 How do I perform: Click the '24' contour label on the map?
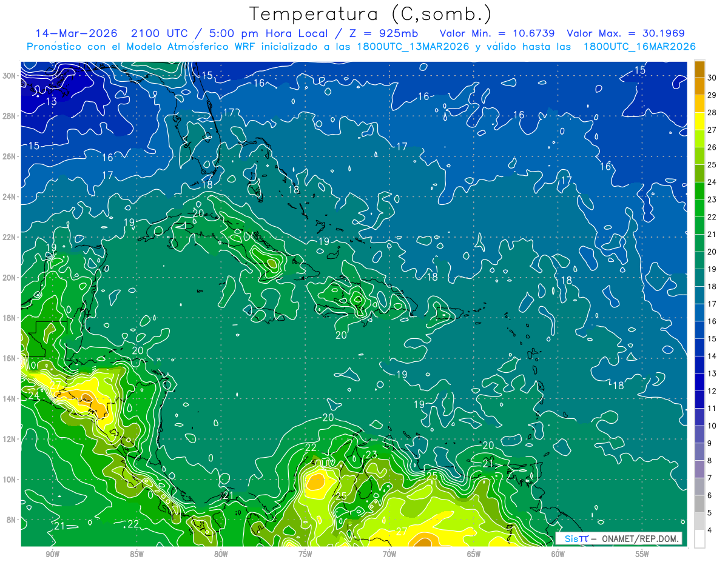coord(33,395)
